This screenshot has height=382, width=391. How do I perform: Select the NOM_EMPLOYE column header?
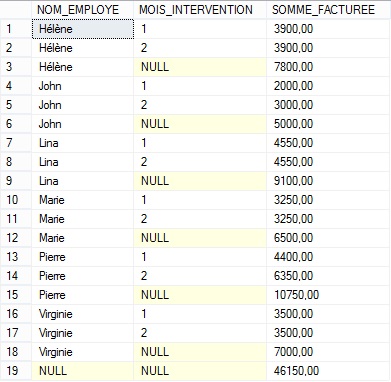click(x=83, y=9)
